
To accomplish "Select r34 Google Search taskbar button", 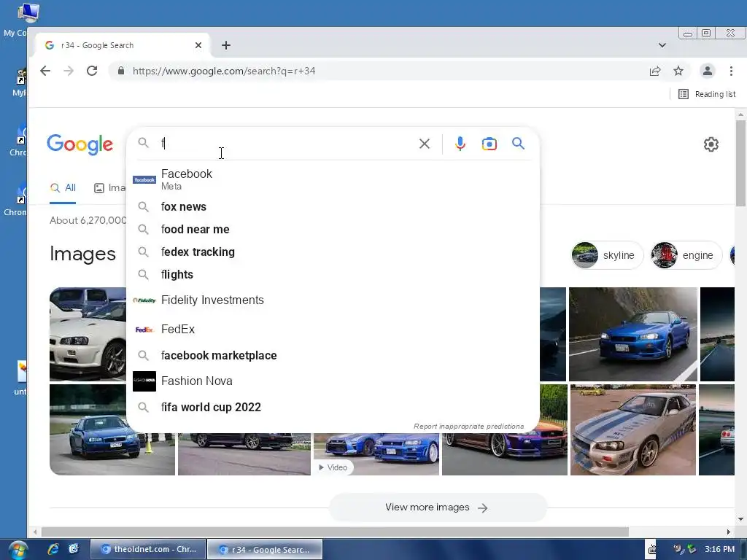I will click(265, 549).
